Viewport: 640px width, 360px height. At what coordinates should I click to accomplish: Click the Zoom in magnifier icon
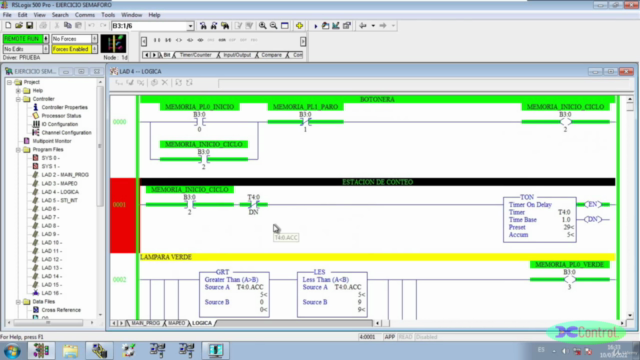click(x=262, y=26)
